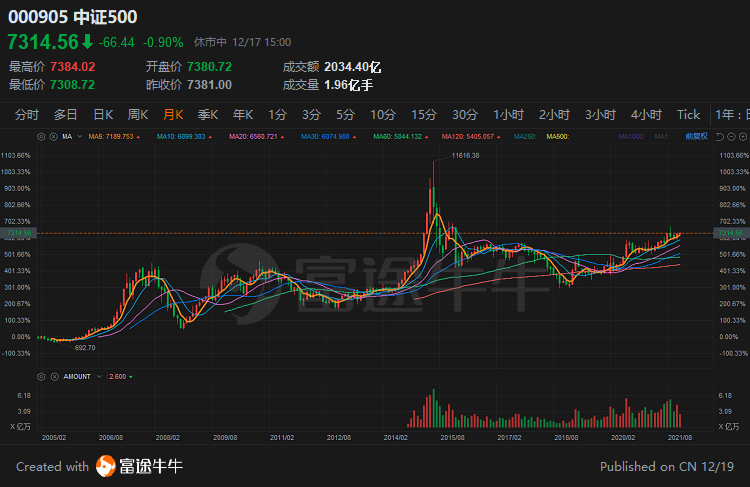Remove the AMOUNT indicator with X icon
Image resolution: width=750 pixels, height=487 pixels.
[55, 377]
